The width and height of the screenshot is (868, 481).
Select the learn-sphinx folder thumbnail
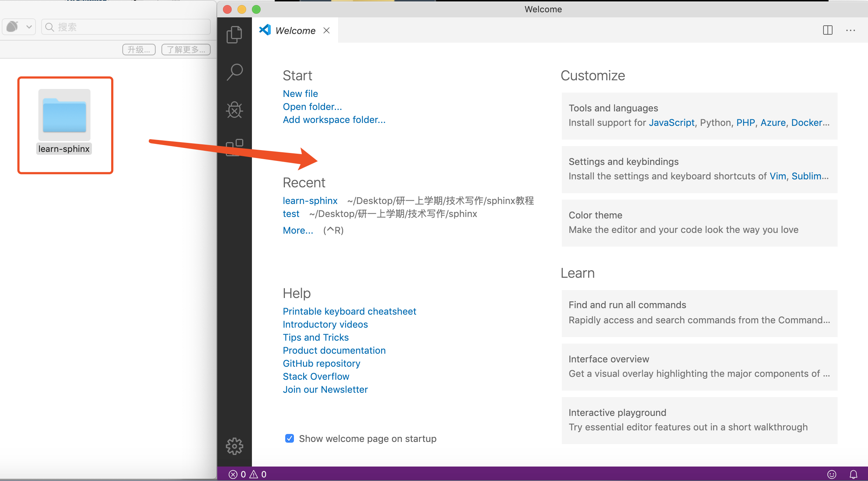point(64,115)
